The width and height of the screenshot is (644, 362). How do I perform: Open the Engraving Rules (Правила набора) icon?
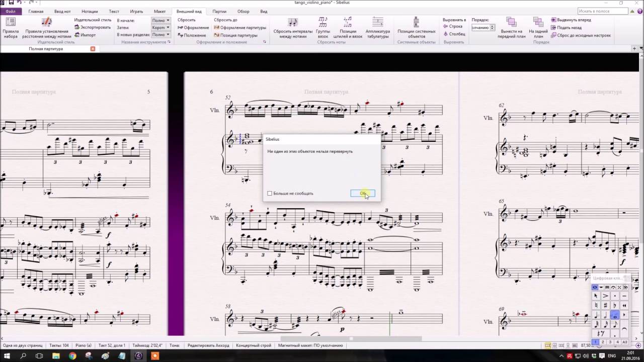tap(11, 22)
